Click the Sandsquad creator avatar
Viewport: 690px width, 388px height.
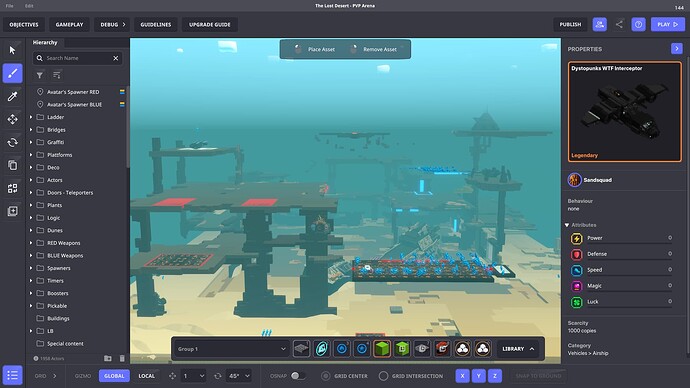[x=574, y=180]
